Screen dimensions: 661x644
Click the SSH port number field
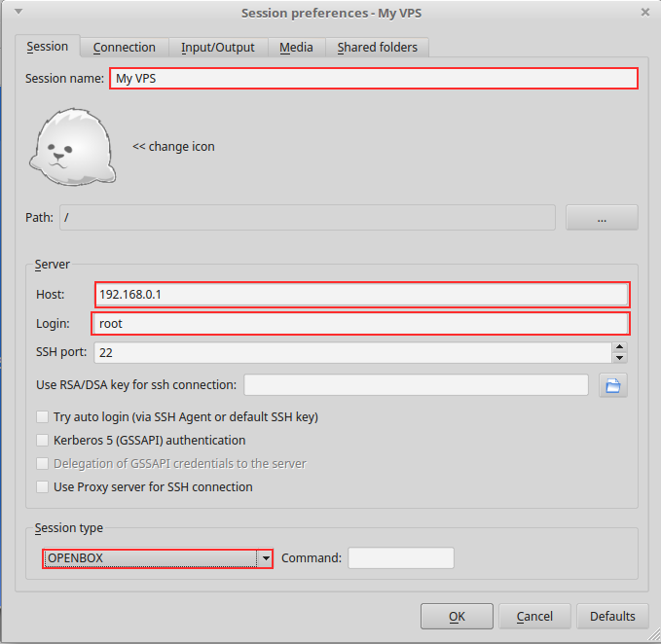pyautogui.click(x=352, y=352)
